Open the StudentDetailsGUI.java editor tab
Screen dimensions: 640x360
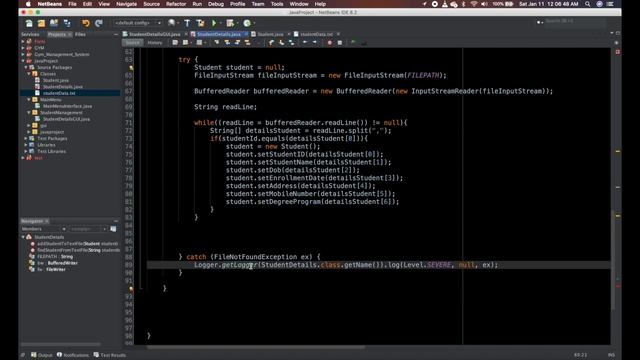point(154,34)
